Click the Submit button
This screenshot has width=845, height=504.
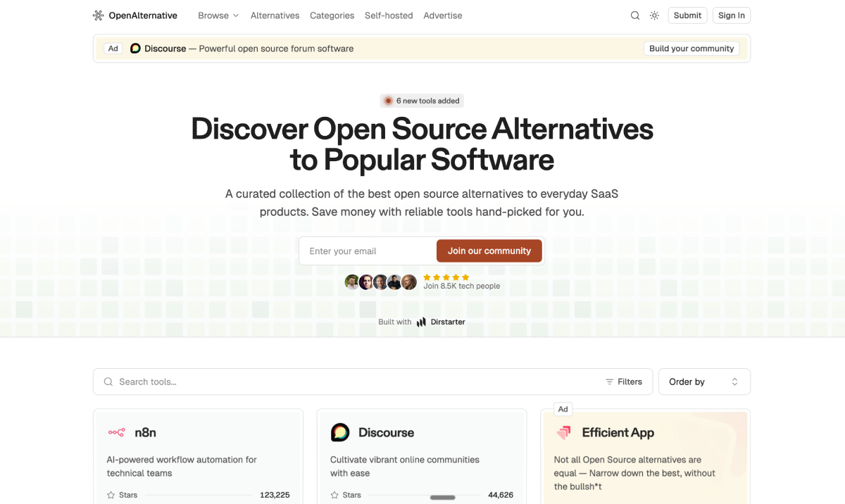click(x=687, y=15)
